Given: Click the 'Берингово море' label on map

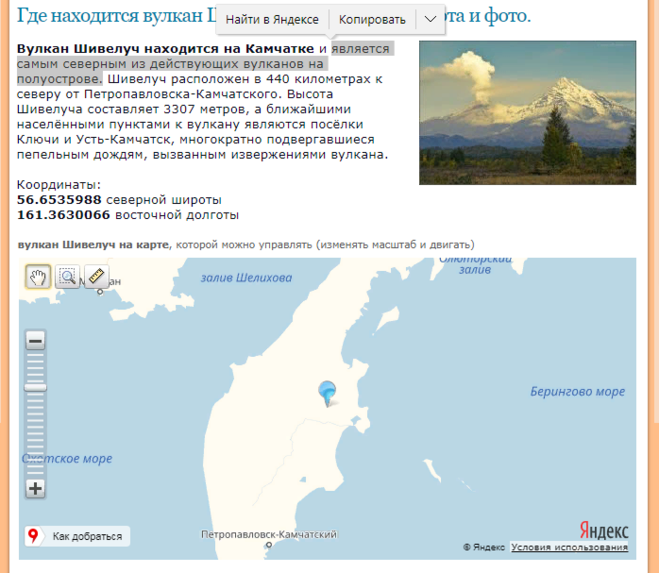Looking at the screenshot, I should pyautogui.click(x=577, y=391).
